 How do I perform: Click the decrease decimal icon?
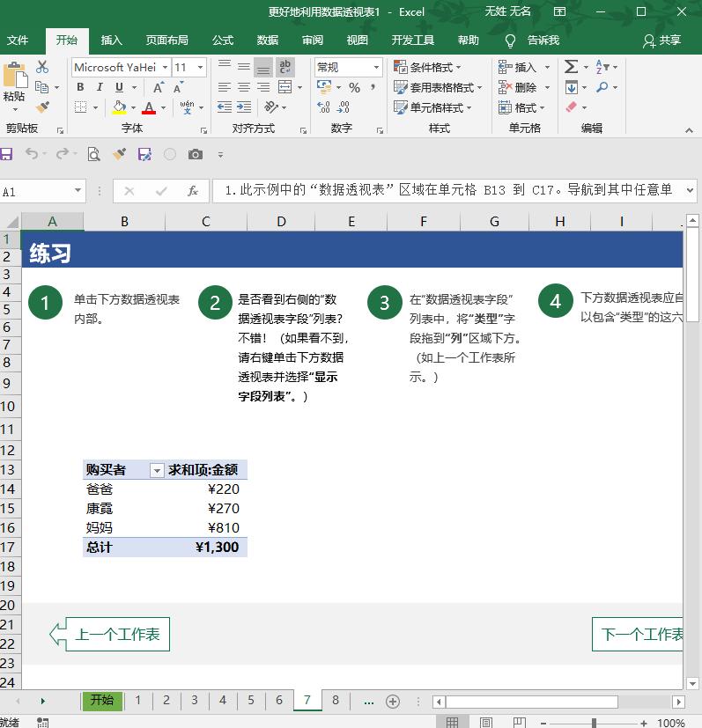click(x=344, y=107)
